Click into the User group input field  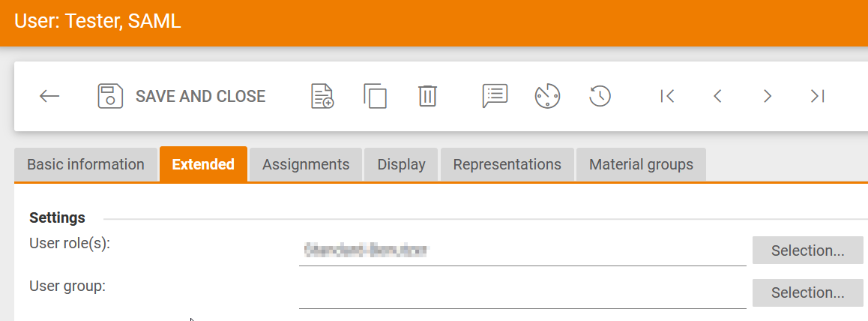click(522, 293)
